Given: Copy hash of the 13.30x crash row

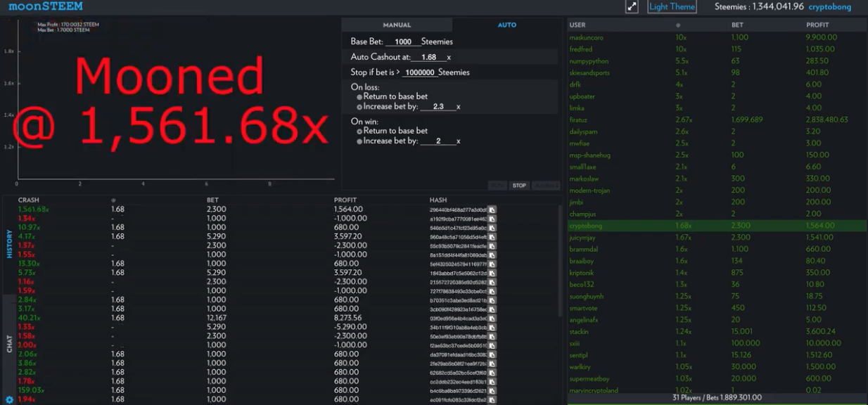Looking at the screenshot, I should 492,264.
